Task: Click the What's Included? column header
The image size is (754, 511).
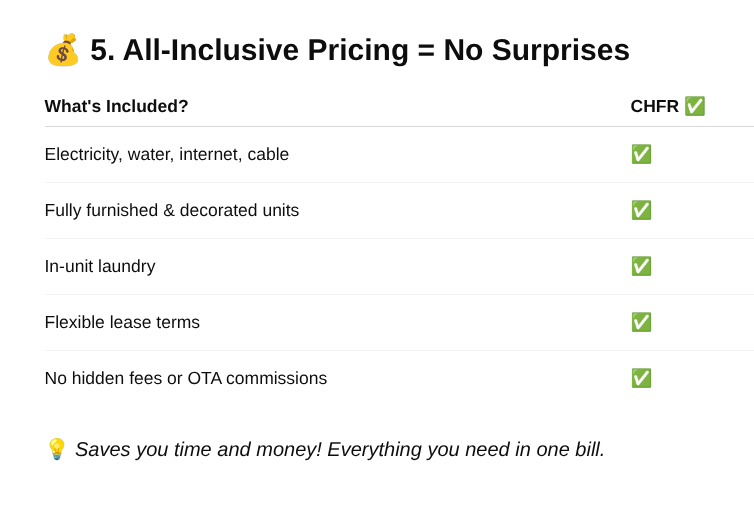Action: click(116, 106)
